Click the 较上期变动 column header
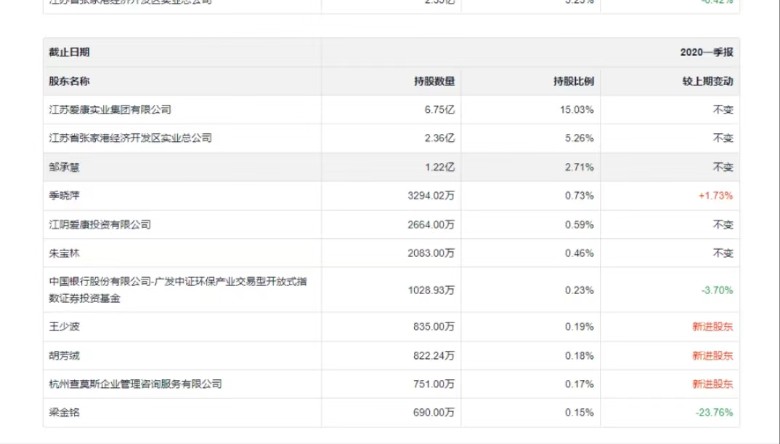The image size is (780, 444). 707,81
